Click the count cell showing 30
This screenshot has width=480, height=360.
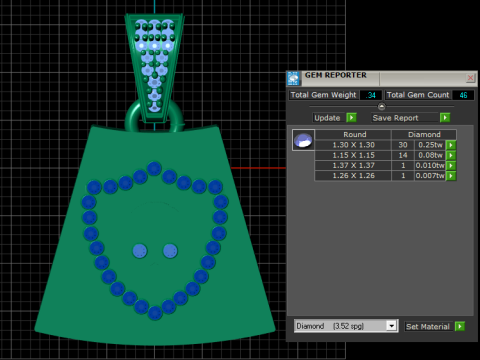pyautogui.click(x=403, y=145)
